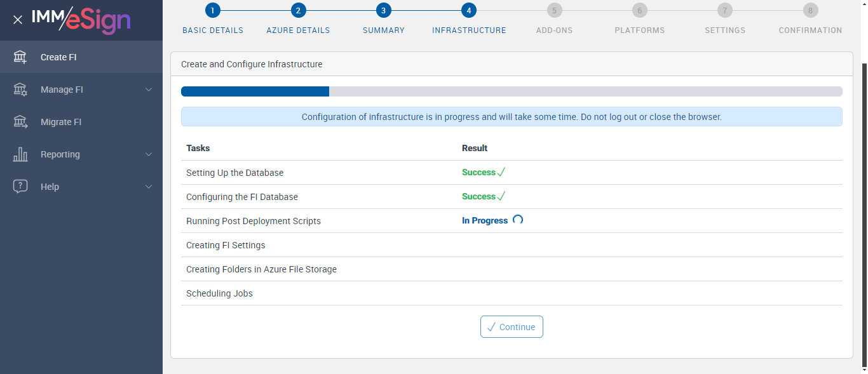Go to the Azure Details step label

pyautogui.click(x=298, y=30)
